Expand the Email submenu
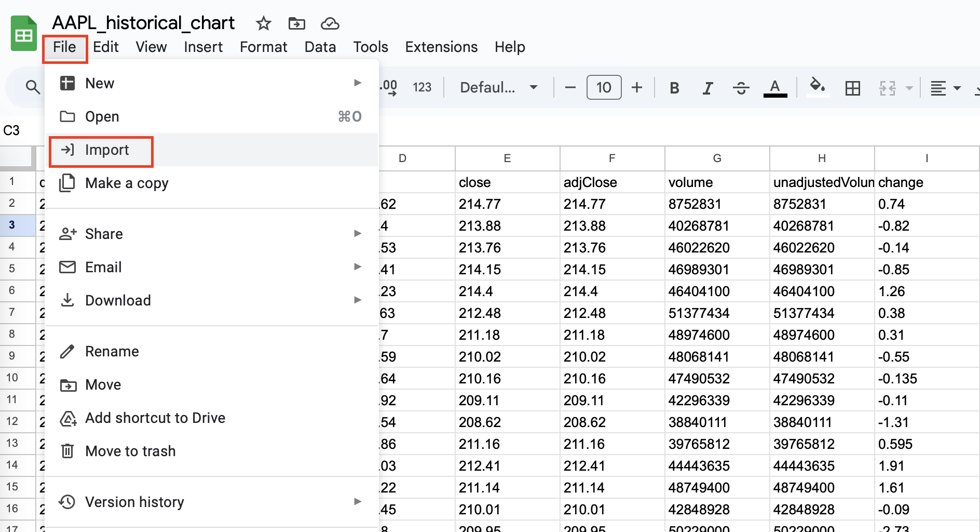This screenshot has height=532, width=980. (212, 267)
